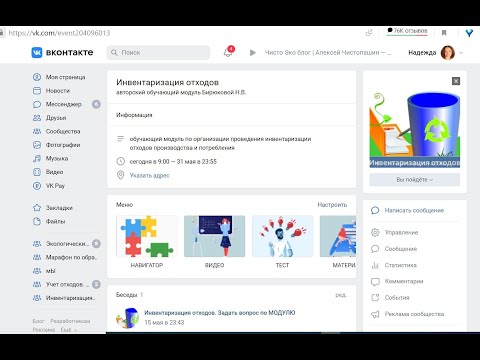480x360 pixels.
Task: Open Моя страница profile icon
Action: [37, 77]
